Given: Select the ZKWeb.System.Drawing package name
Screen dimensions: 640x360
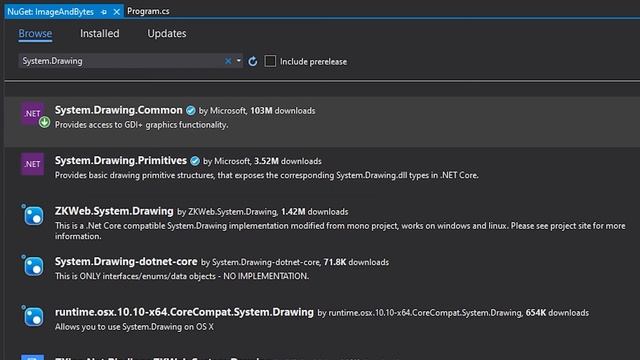Looking at the screenshot, I should (114, 211).
